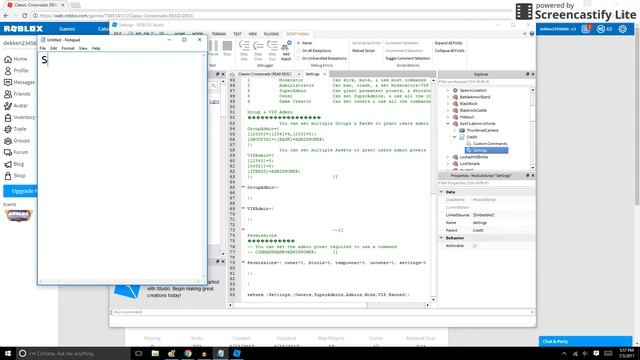The width and height of the screenshot is (640, 360).
Task: Open Friends in the Roblox sidebar
Action: coord(17,94)
